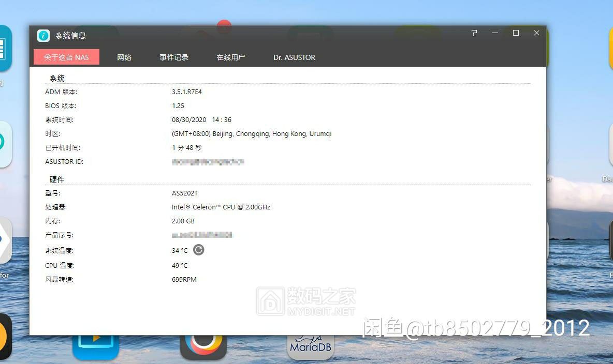Click the ADM 版本 label
The width and height of the screenshot is (613, 364).
click(x=61, y=92)
